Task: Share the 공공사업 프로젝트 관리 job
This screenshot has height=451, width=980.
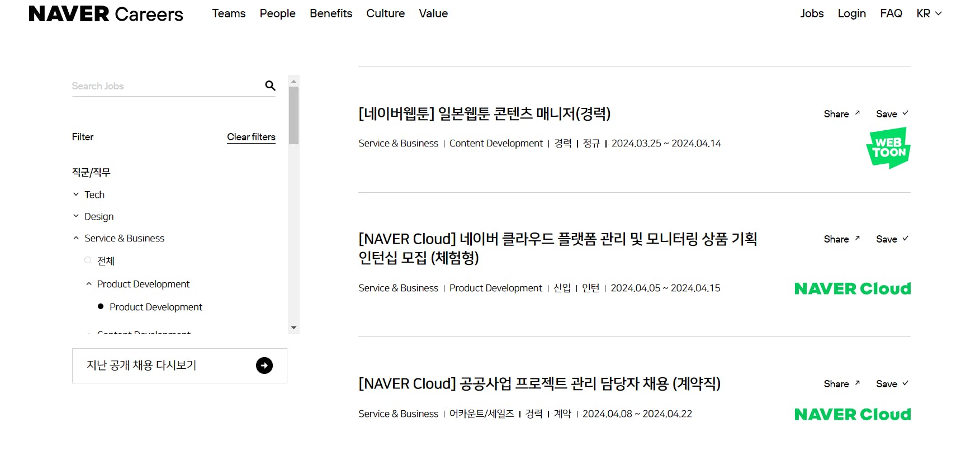Action: (x=841, y=384)
